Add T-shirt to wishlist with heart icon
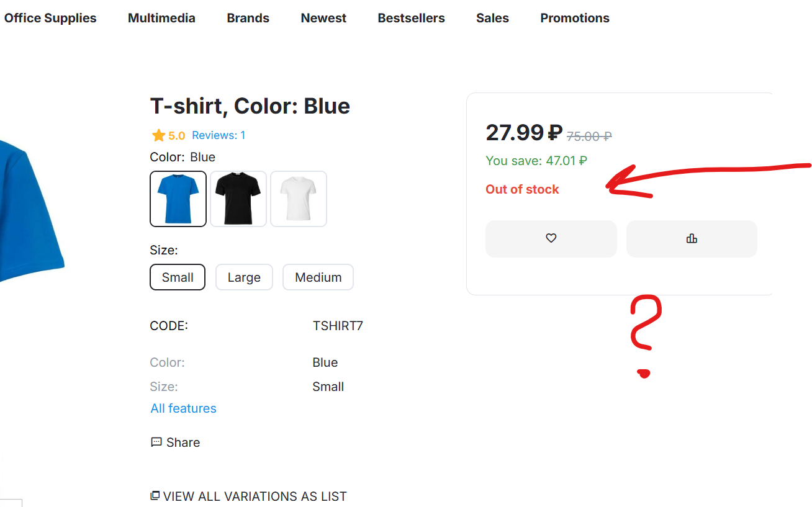 point(551,238)
